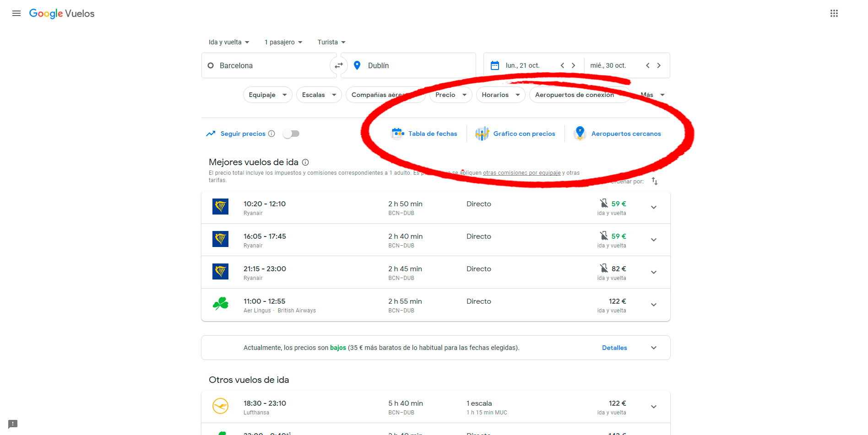This screenshot has height=435, width=868.
Task: Go to previous return date
Action: click(x=648, y=65)
